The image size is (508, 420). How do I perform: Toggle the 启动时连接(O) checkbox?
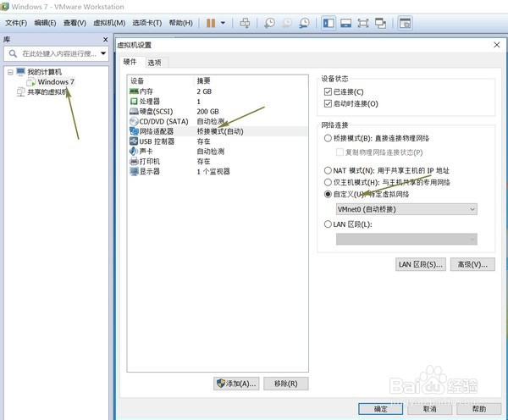click(x=328, y=103)
